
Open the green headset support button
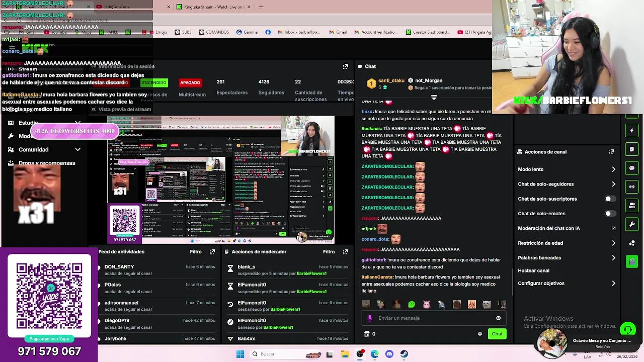(x=627, y=330)
